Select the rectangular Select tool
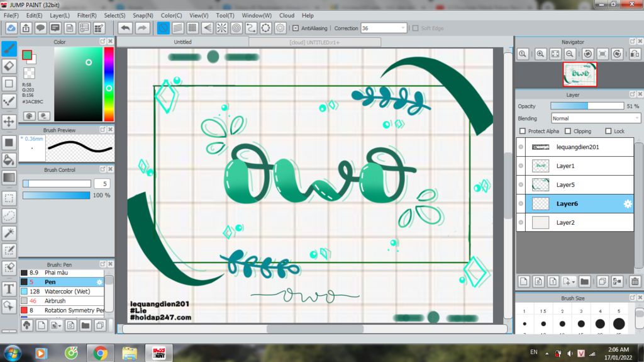The height and width of the screenshot is (362, 644). coord(9,198)
